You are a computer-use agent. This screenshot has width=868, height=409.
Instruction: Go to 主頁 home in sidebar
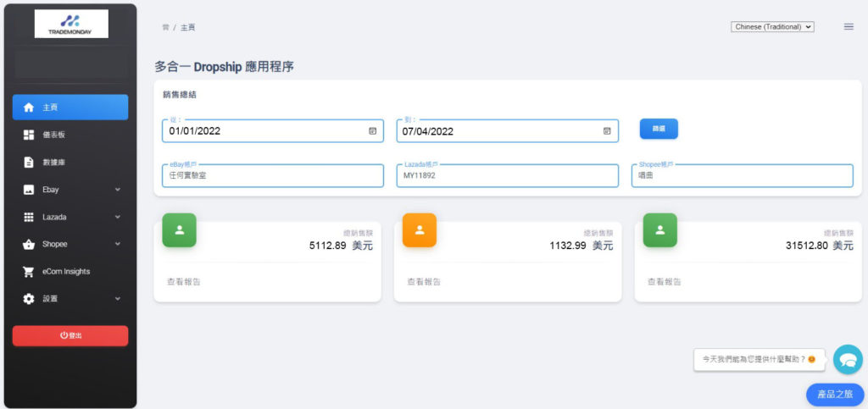(70, 108)
